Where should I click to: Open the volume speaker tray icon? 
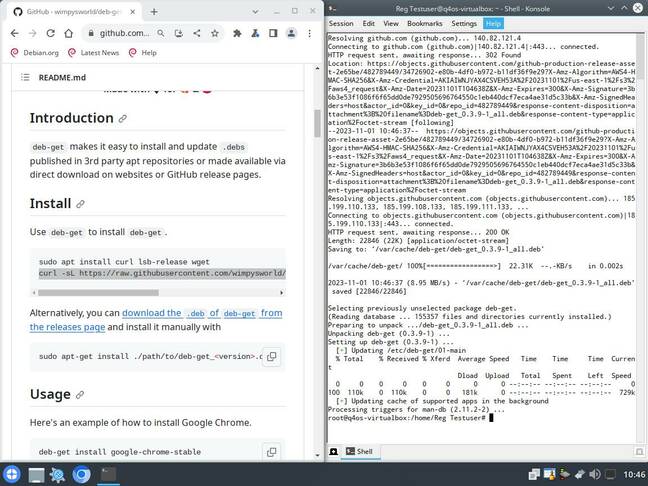(595, 474)
